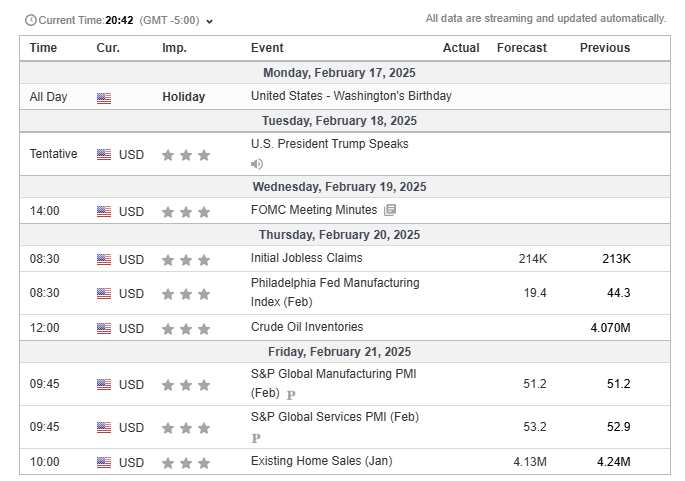Click the preliminary P icon under Services PMI
685x481 pixels.
coord(256,438)
